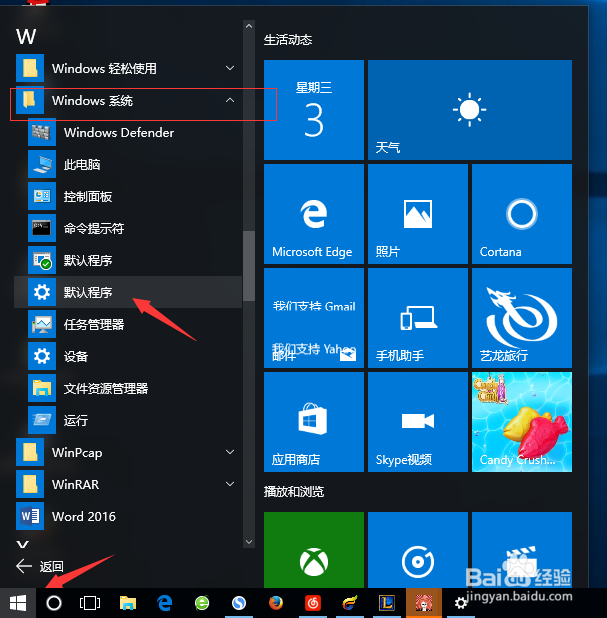This screenshot has height=618, width=607.
Task: Click the Windows Start button
Action: [x=18, y=603]
